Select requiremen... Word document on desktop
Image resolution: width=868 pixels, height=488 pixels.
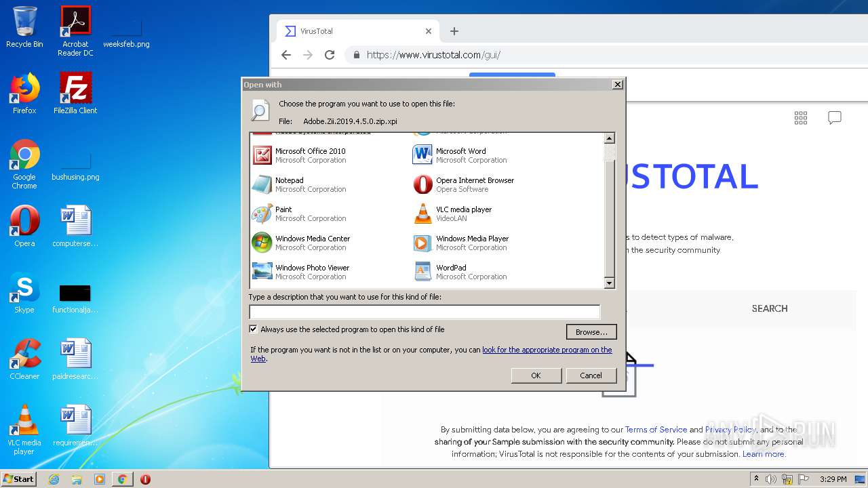(75, 426)
